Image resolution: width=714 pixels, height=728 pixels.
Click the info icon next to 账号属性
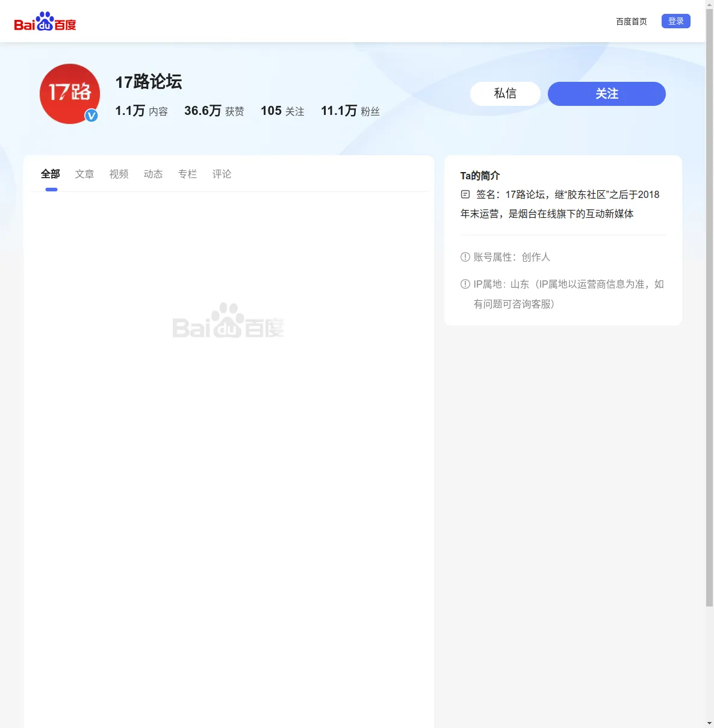(x=465, y=257)
